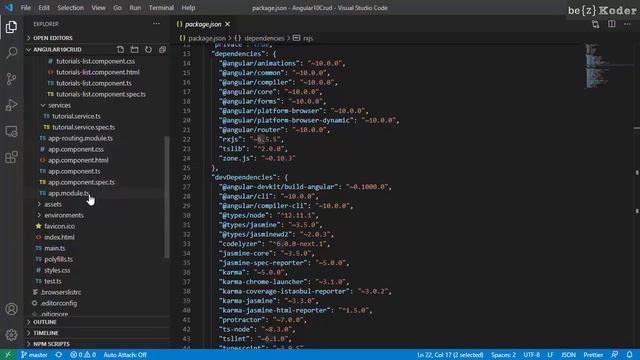Open editor more actions ellipsis
This screenshot has width=640, height=360.
627,24
